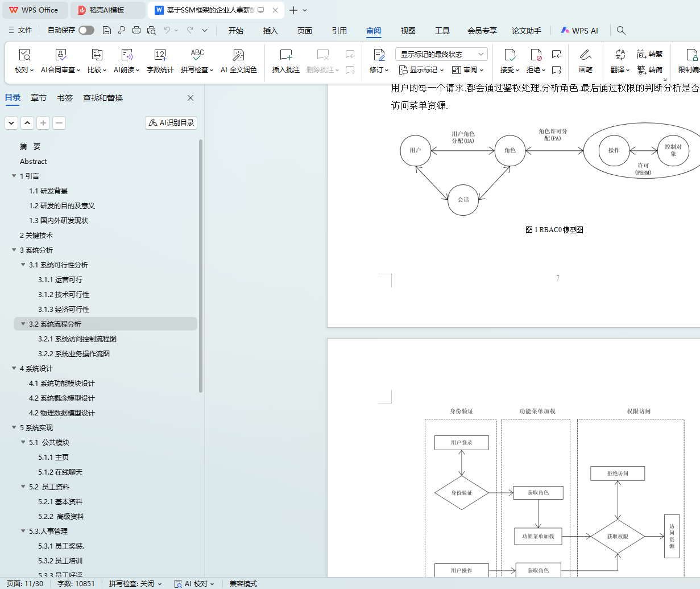Click the AI识别目录 button
The width and height of the screenshot is (700, 589).
171,123
